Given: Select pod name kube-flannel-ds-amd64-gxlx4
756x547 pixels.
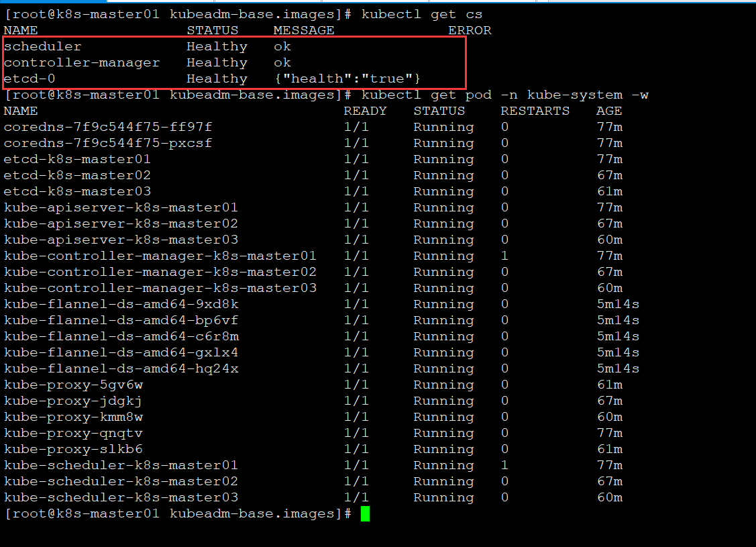Looking at the screenshot, I should 121,352.
